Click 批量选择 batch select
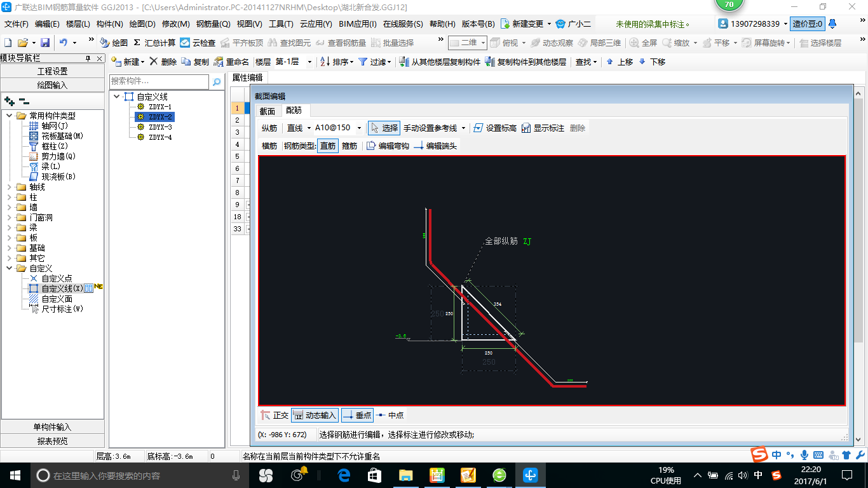Image resolution: width=868 pixels, height=488 pixels. (x=392, y=43)
